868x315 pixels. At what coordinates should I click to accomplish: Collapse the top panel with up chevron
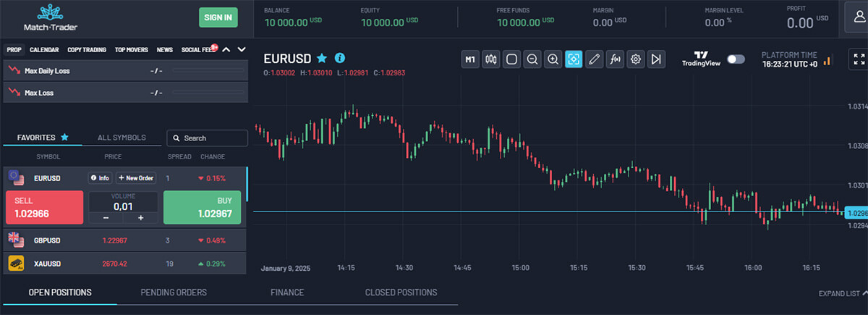[x=226, y=50]
